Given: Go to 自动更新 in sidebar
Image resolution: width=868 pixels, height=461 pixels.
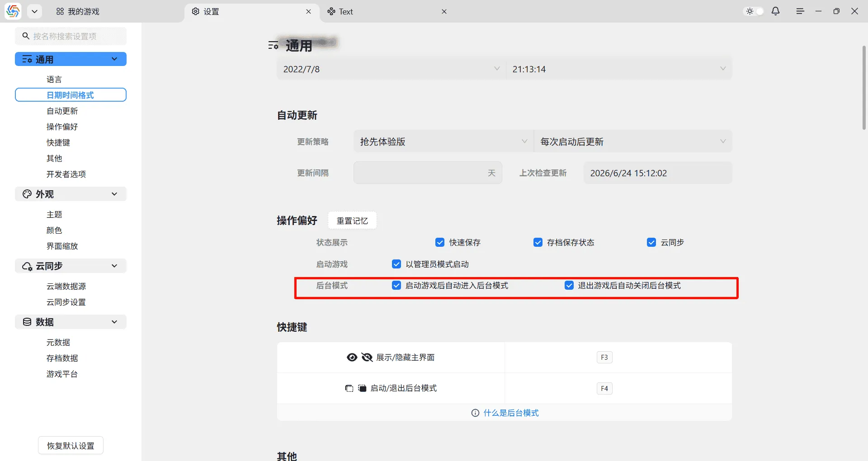Looking at the screenshot, I should coord(62,111).
